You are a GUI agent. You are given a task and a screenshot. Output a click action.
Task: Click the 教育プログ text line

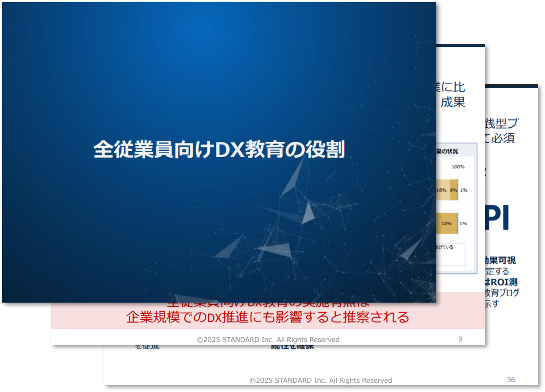click(502, 293)
